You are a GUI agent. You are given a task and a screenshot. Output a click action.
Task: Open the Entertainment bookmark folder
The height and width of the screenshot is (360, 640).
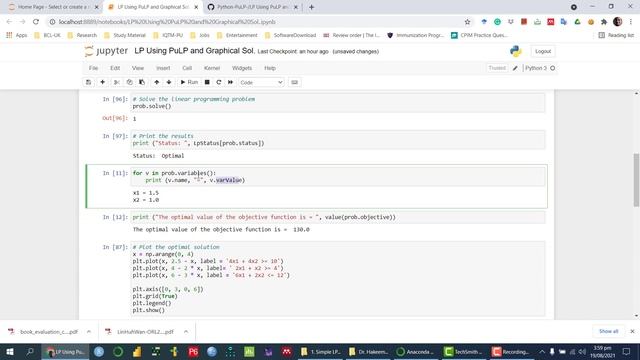(237, 36)
